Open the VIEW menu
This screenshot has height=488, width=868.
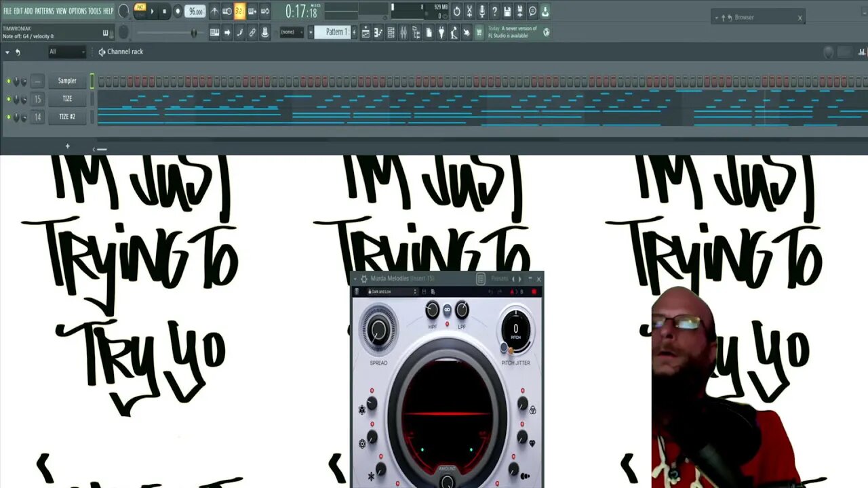coord(62,11)
